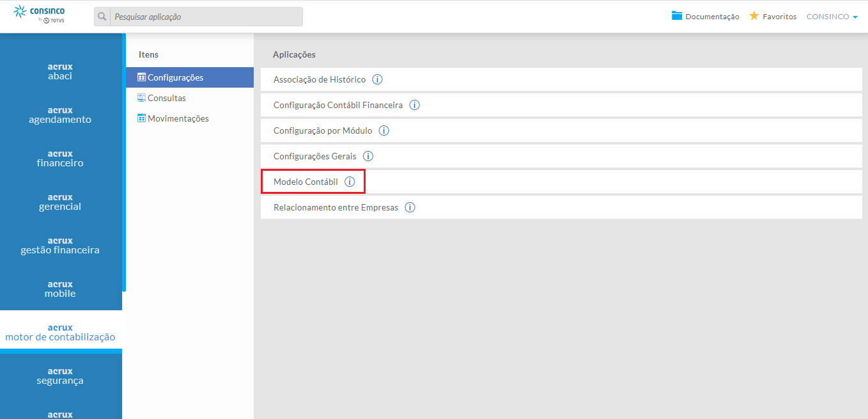Click the Consinco logo
This screenshot has width=868, height=419.
pos(39,13)
